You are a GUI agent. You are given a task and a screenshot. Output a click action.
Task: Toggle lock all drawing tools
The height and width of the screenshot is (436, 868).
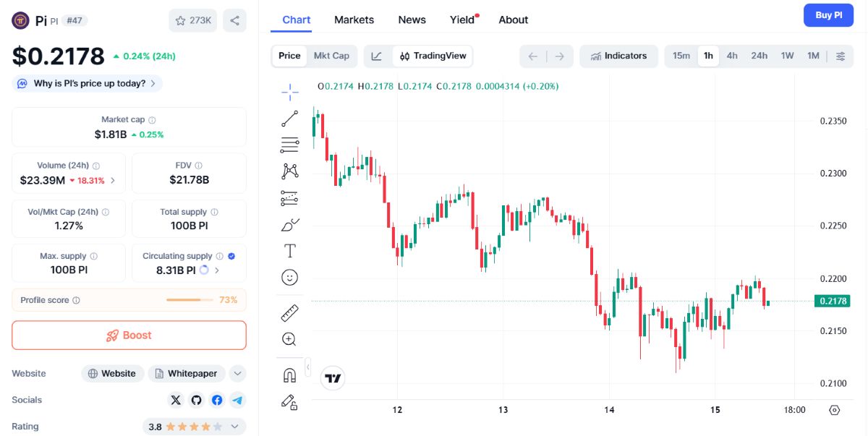tap(289, 402)
